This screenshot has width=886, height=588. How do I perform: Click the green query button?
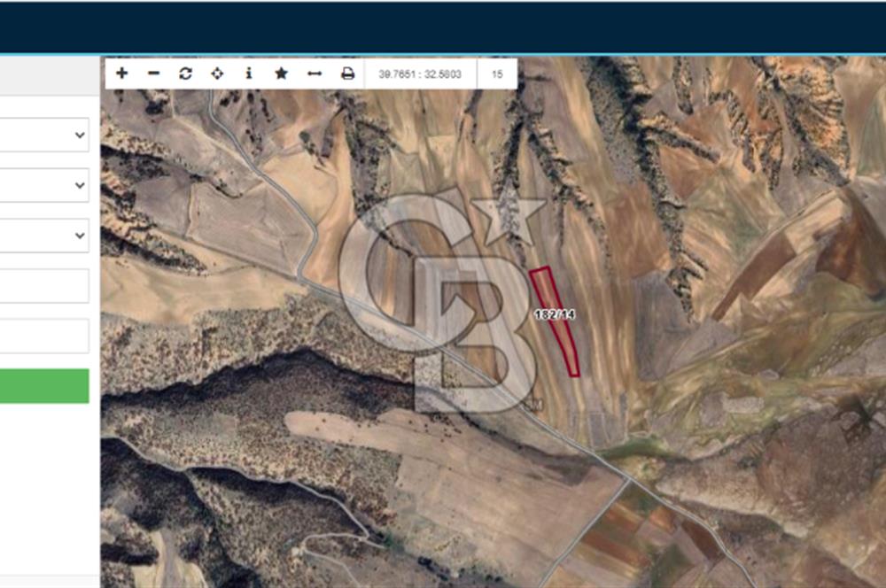coord(44,386)
